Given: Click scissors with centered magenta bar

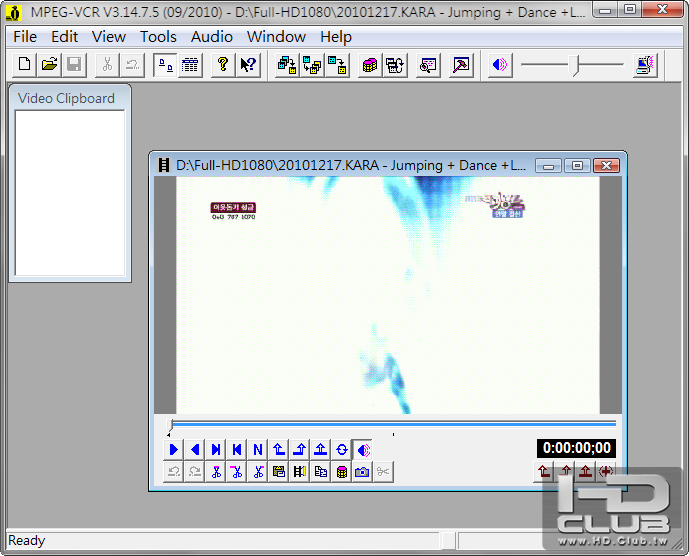Looking at the screenshot, I should pyautogui.click(x=216, y=472).
